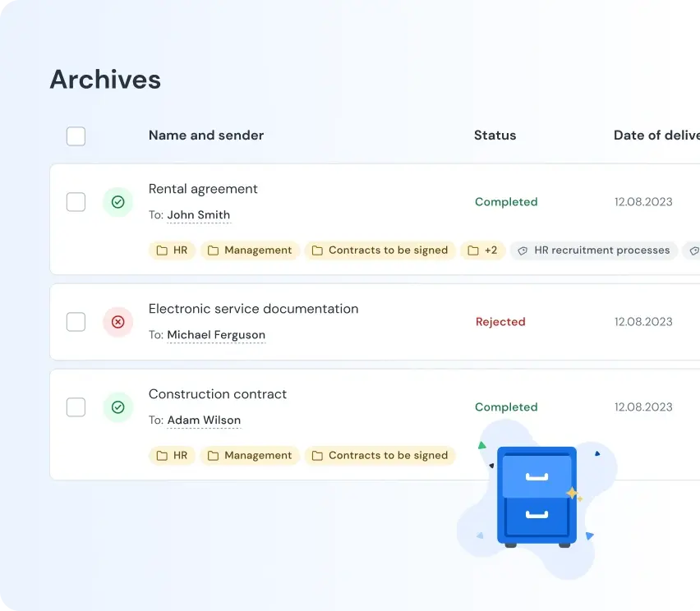Viewport: 700px width, 611px height.
Task: Open the Electronic service documentation title
Action: point(254,309)
